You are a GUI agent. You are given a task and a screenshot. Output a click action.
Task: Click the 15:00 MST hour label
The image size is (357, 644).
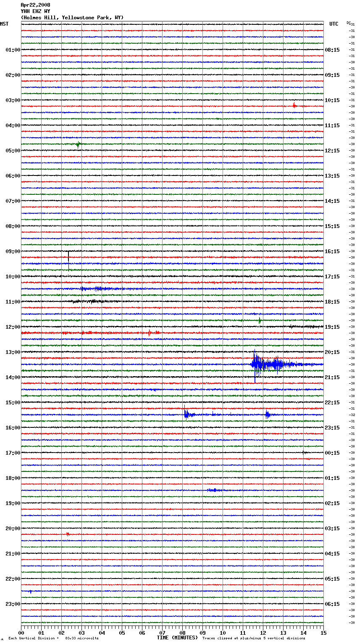point(13,403)
